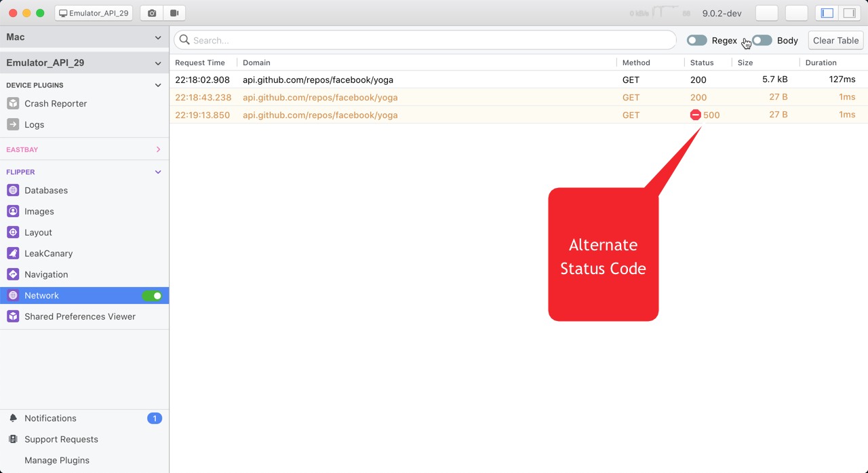Click the Databases plugin icon
The image size is (868, 473).
pos(13,191)
